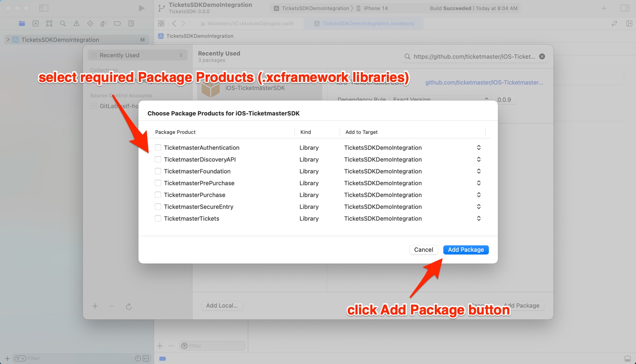Check the TicketmasterPurchase package product

coord(158,195)
